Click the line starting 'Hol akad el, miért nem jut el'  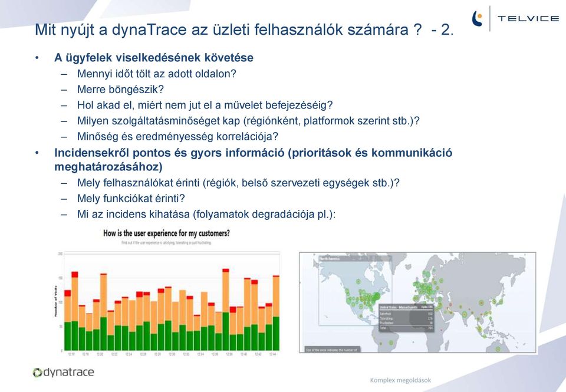(205, 105)
